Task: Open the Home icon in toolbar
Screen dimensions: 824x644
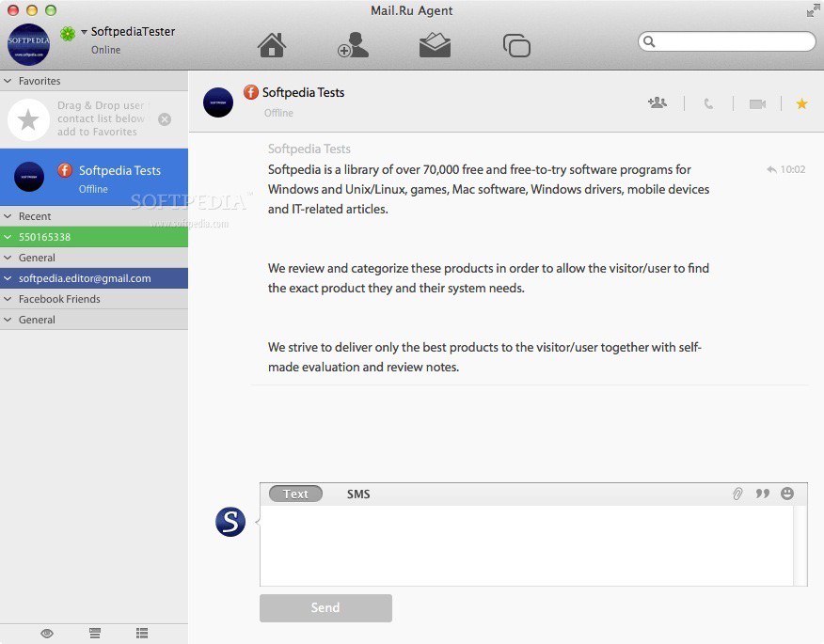Action: tap(272, 44)
